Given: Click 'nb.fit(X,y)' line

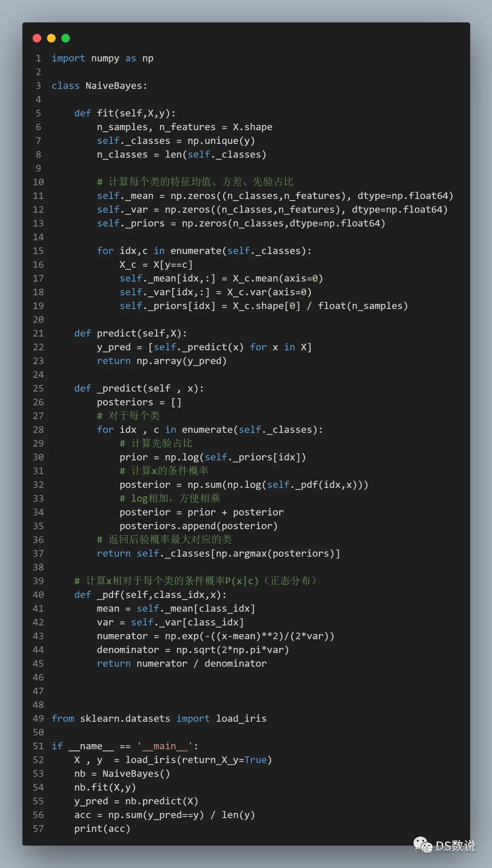Looking at the screenshot, I should (105, 788).
